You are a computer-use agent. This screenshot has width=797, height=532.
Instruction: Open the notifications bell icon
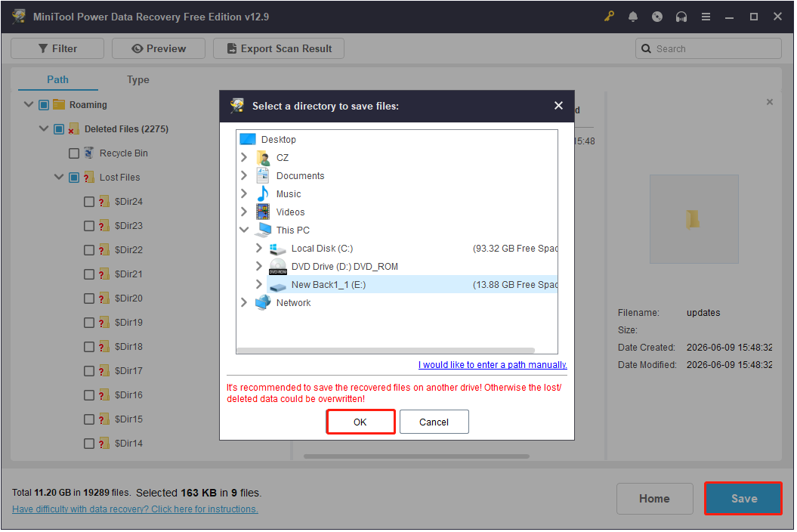pos(633,17)
